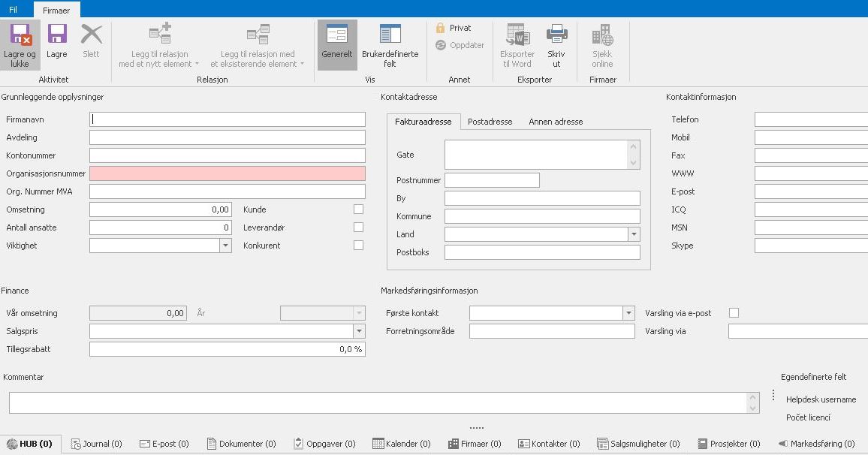Open the Kalender (0) bottom tab
868x455 pixels.
[x=402, y=444]
